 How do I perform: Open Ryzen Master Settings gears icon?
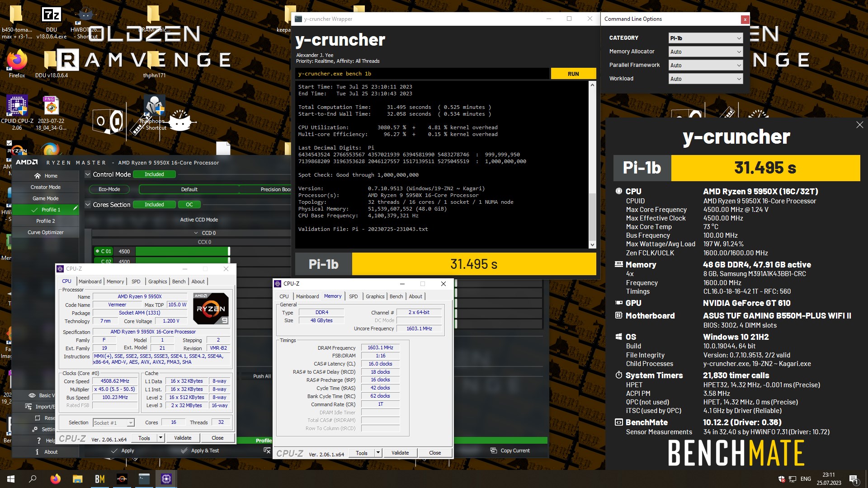(35, 429)
